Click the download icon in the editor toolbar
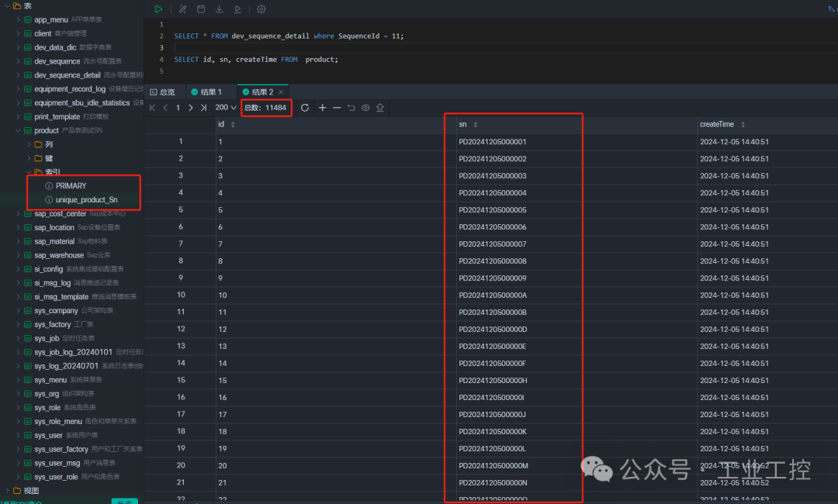 point(219,9)
